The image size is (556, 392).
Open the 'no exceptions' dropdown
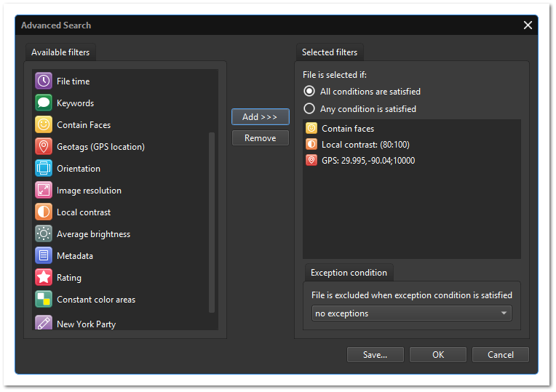tap(412, 313)
